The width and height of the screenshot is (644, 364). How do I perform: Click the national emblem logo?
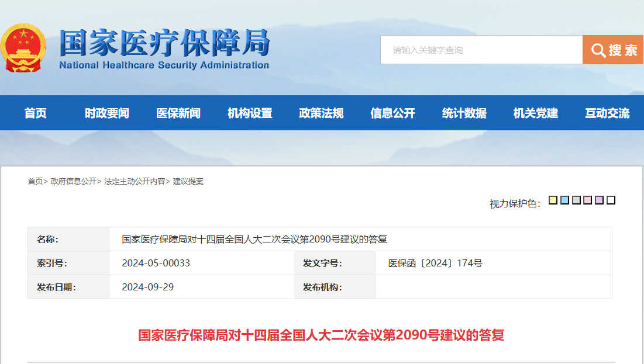(x=24, y=48)
